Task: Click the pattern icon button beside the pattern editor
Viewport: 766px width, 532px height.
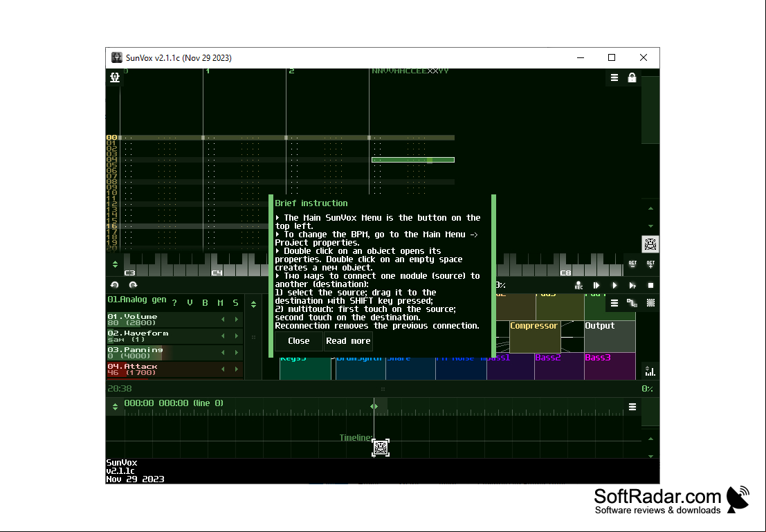Action: (650, 244)
